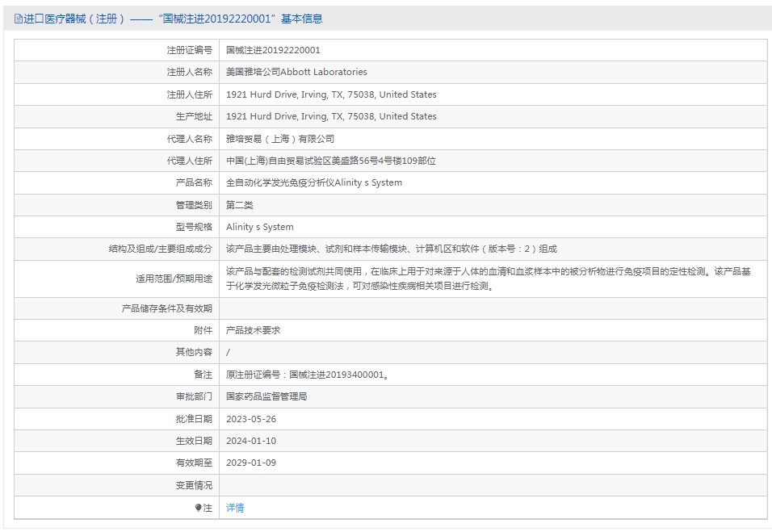Click the 变更情况 label

coord(194,485)
